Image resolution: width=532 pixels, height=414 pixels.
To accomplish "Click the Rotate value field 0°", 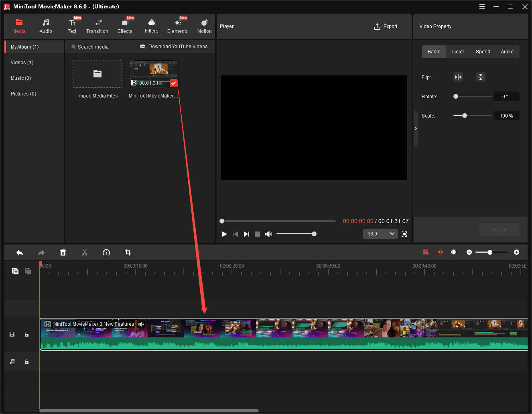I will tap(506, 96).
